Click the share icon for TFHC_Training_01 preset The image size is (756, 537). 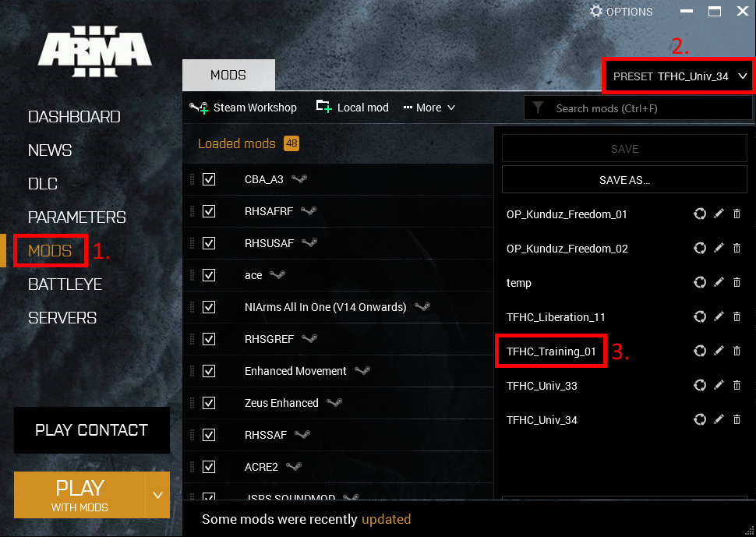pyautogui.click(x=700, y=351)
